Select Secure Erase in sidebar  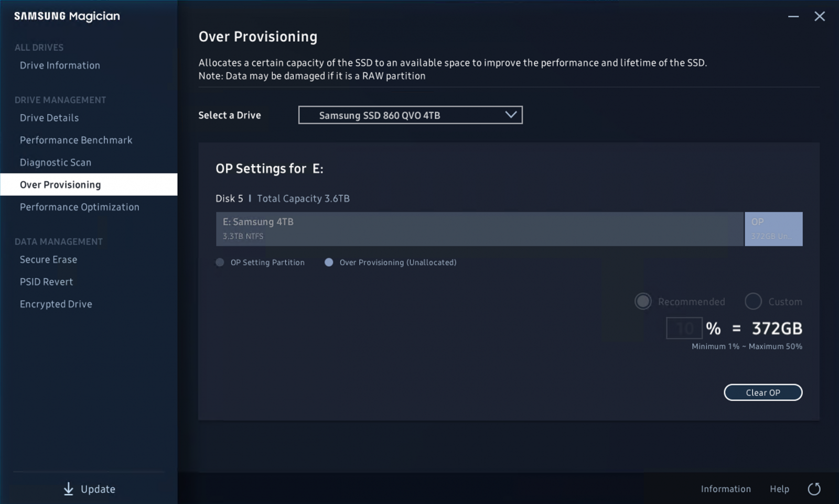[x=48, y=259]
